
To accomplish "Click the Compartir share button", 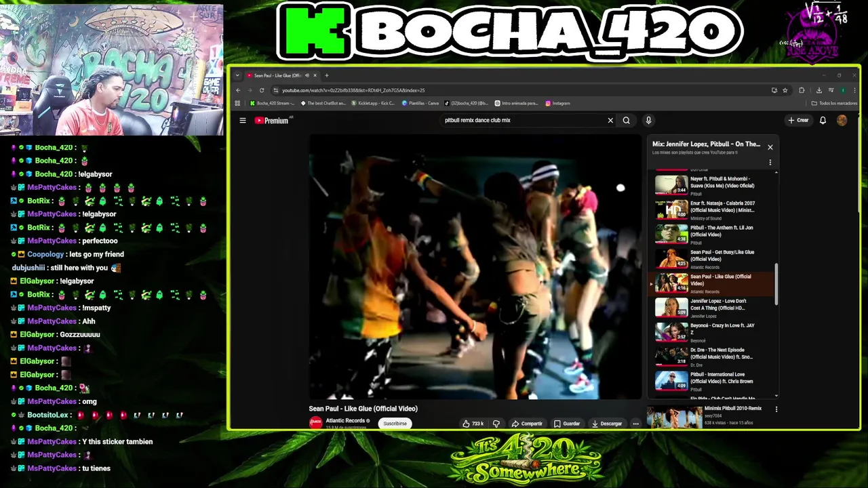I will point(527,424).
